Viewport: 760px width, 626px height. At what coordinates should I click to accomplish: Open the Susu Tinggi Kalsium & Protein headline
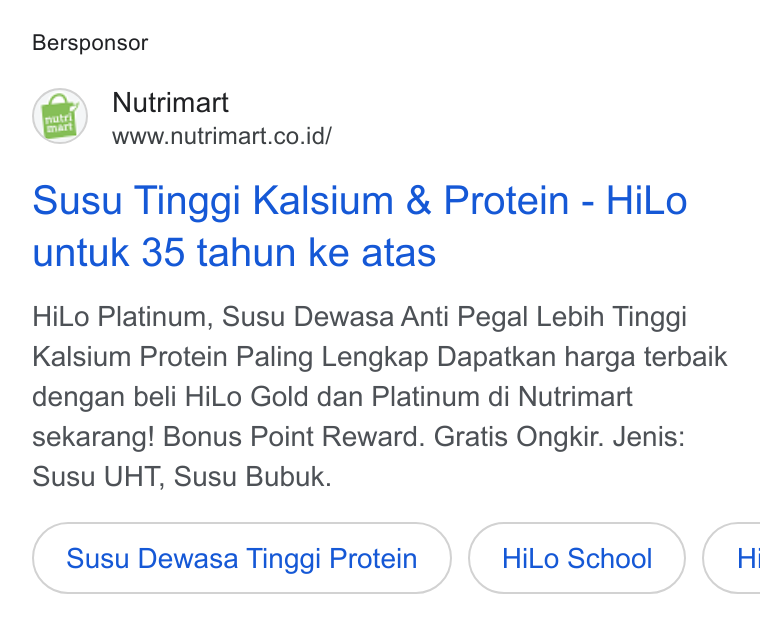click(x=360, y=200)
